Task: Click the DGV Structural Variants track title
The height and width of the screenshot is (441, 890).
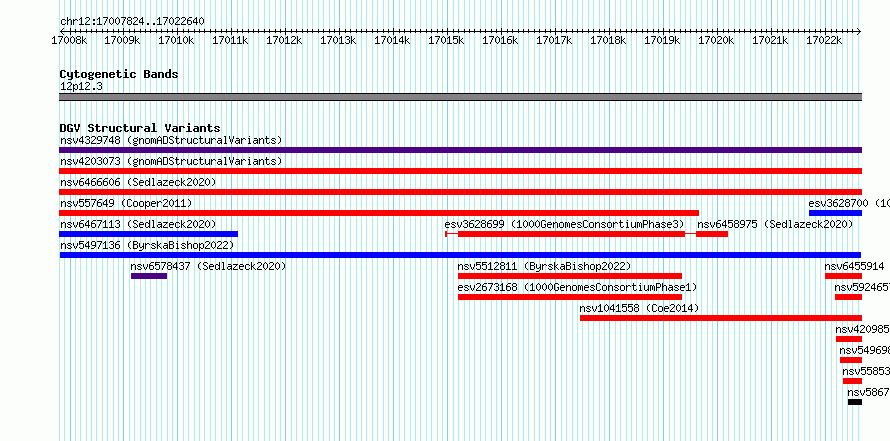Action: [140, 128]
